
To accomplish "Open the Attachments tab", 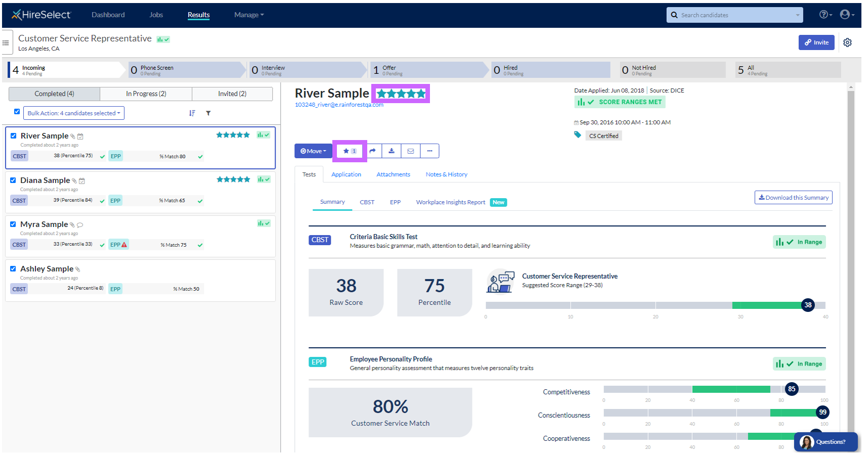I will [394, 175].
